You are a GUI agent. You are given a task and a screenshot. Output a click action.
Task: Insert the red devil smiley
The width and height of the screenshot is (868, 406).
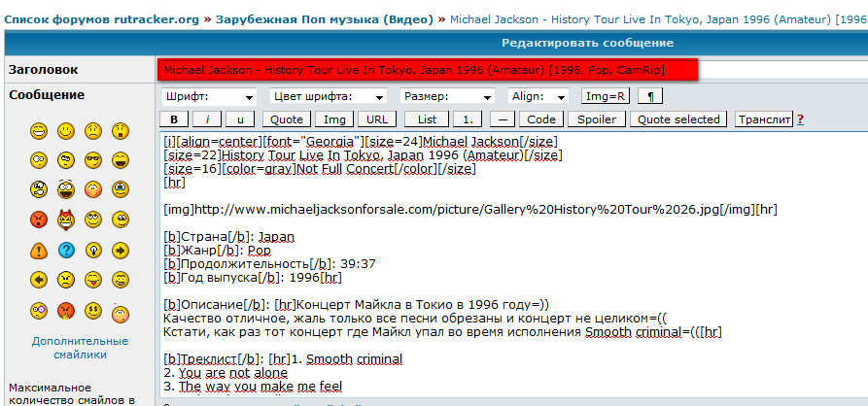[x=66, y=220]
